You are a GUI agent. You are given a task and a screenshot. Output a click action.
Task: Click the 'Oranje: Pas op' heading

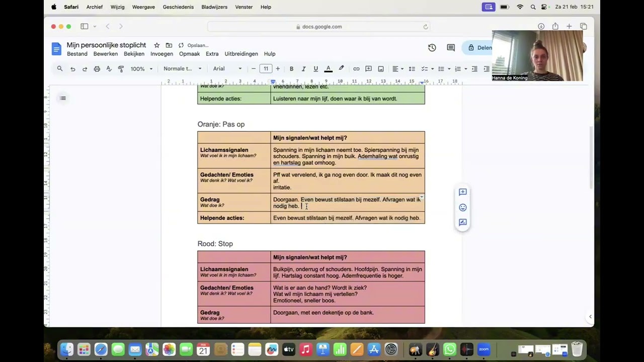point(221,124)
